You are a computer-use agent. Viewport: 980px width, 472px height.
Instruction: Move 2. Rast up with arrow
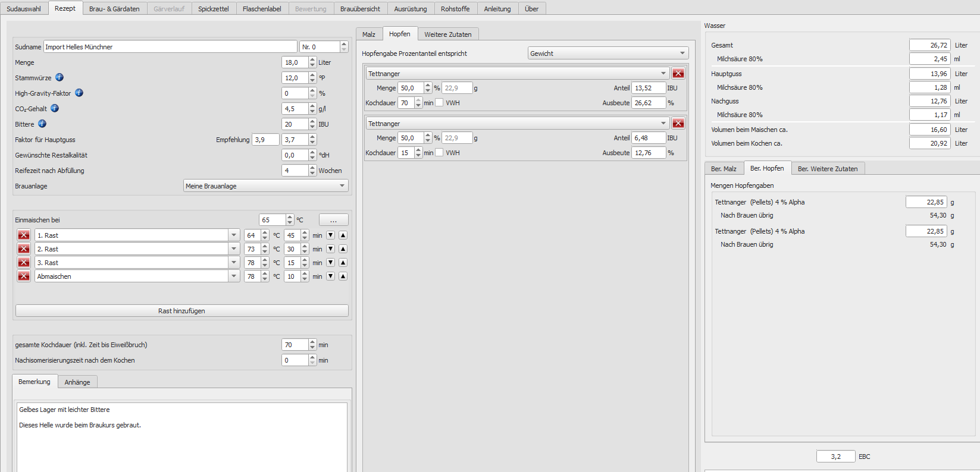(x=343, y=249)
